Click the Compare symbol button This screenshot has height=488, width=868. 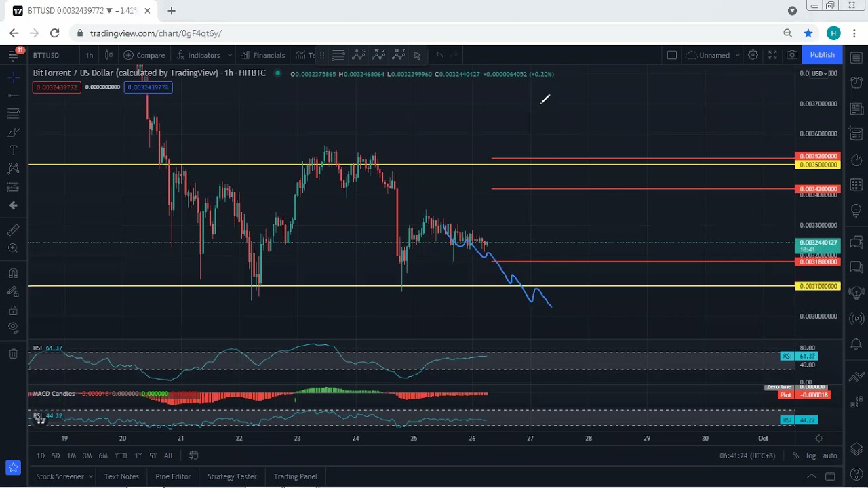tap(144, 55)
